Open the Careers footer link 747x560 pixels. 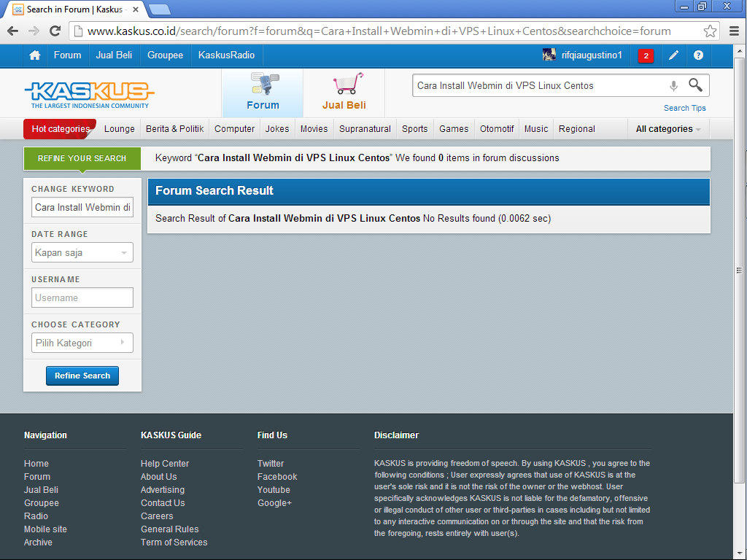coord(157,516)
